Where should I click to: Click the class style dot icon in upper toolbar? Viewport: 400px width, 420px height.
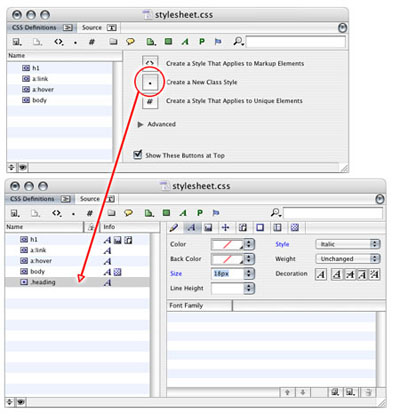pyautogui.click(x=76, y=43)
